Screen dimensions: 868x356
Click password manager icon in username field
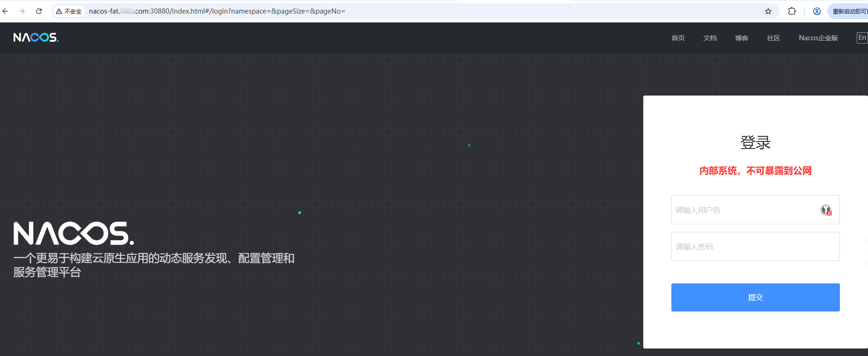826,210
